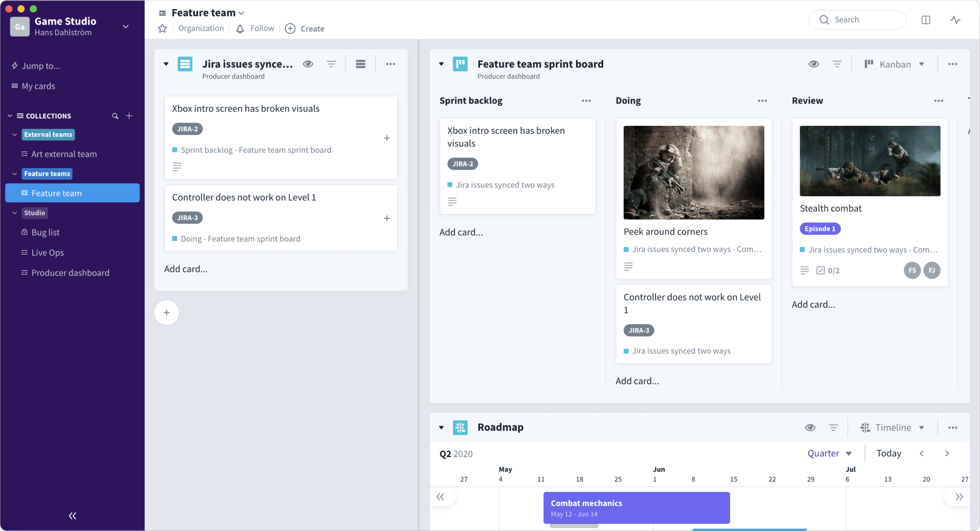Open the split view icon near search
Viewport: 980px width, 531px height.
pyautogui.click(x=926, y=20)
